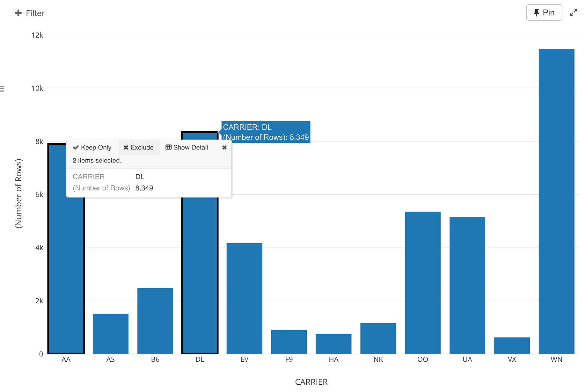The width and height of the screenshot is (586, 392).
Task: Select the UA carrier bar
Action: coord(467,286)
